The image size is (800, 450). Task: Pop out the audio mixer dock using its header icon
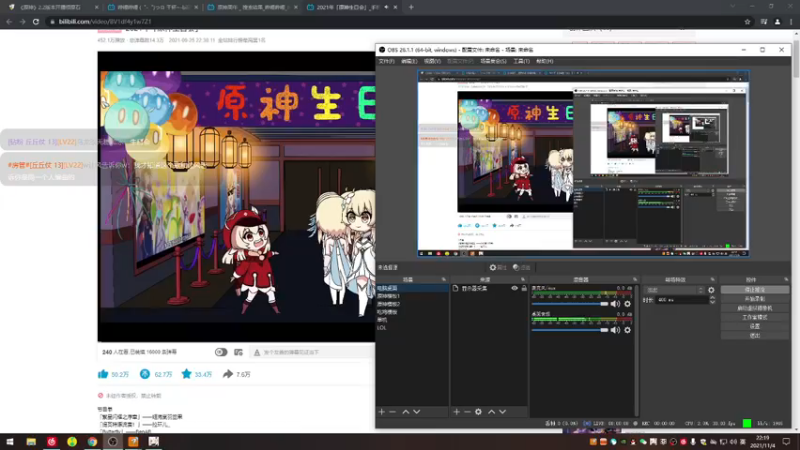(635, 280)
